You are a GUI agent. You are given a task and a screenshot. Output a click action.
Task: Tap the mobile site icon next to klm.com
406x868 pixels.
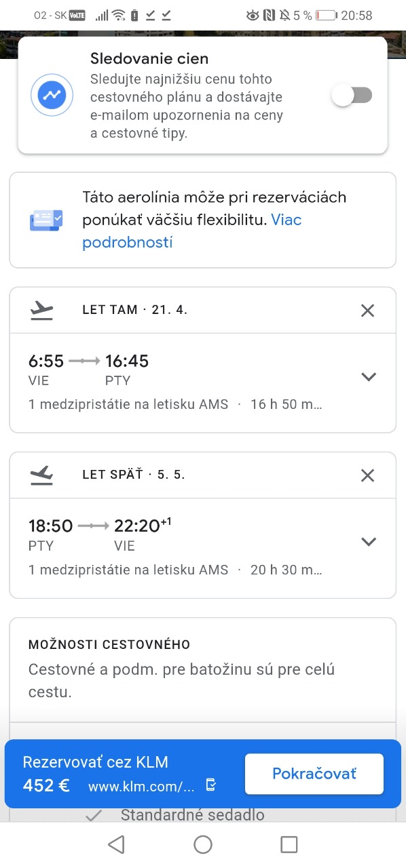(210, 786)
